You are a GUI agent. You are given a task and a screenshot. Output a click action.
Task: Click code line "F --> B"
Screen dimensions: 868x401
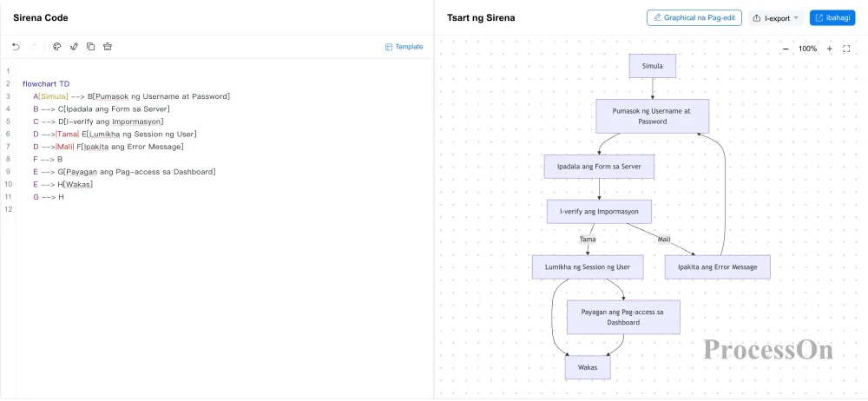click(48, 160)
